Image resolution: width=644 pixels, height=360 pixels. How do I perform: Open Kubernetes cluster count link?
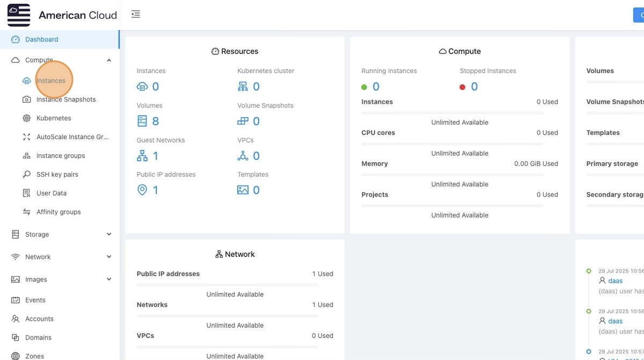255,87
